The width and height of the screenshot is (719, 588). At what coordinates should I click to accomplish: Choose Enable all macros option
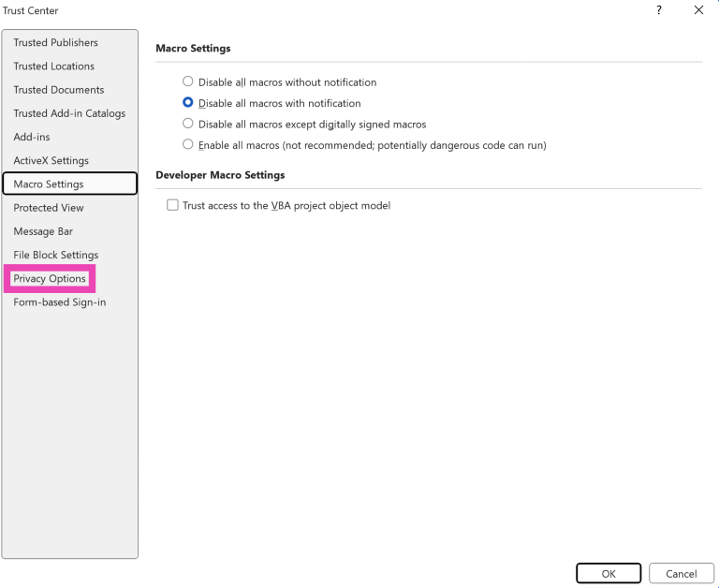(x=188, y=145)
